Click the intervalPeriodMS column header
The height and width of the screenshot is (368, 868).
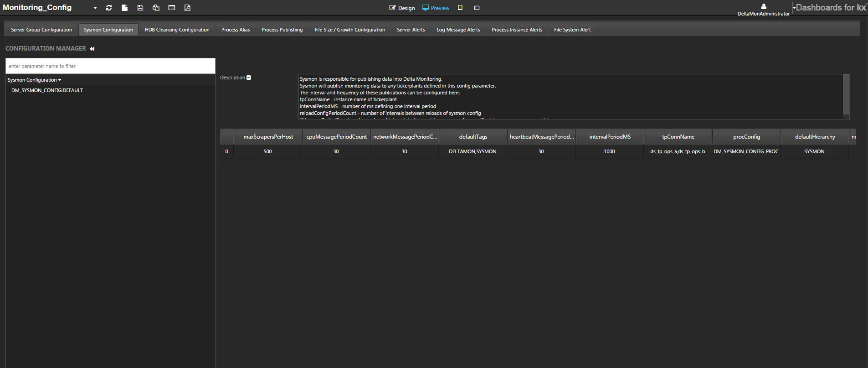tap(610, 137)
